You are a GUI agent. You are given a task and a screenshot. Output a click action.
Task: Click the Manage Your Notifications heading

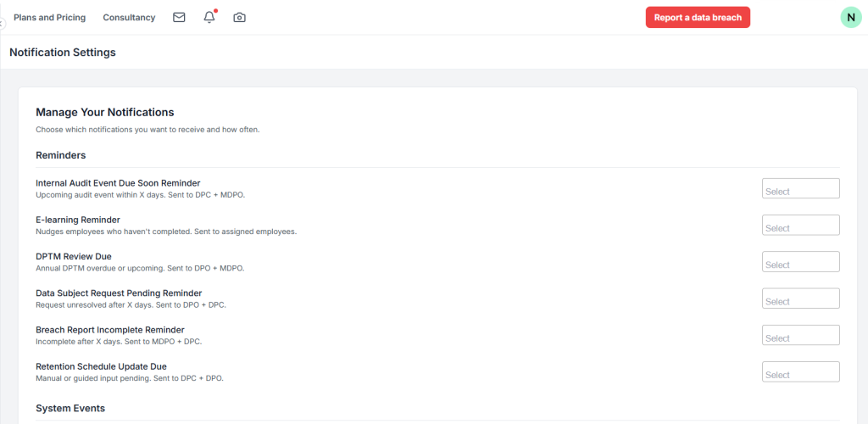coord(104,112)
